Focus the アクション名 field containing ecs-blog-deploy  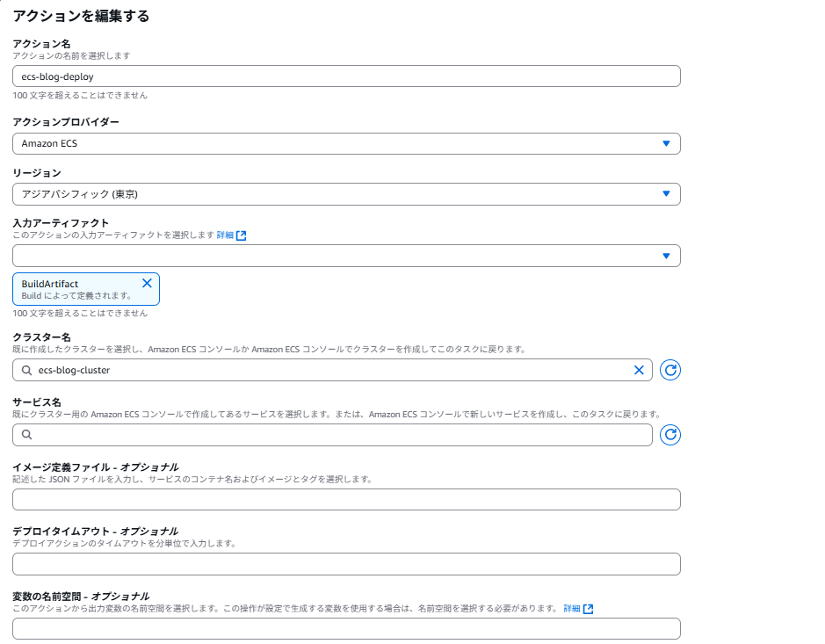pos(346,76)
